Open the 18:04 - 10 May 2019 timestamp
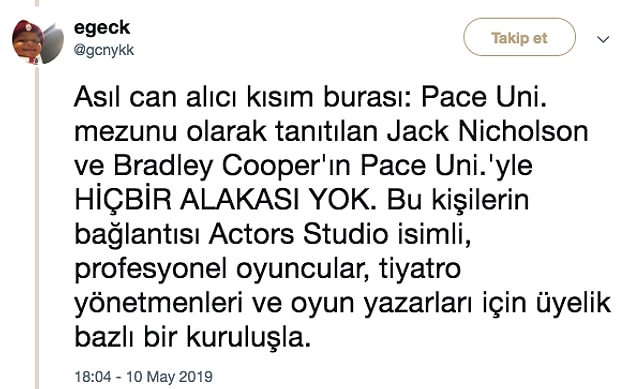 (x=143, y=376)
